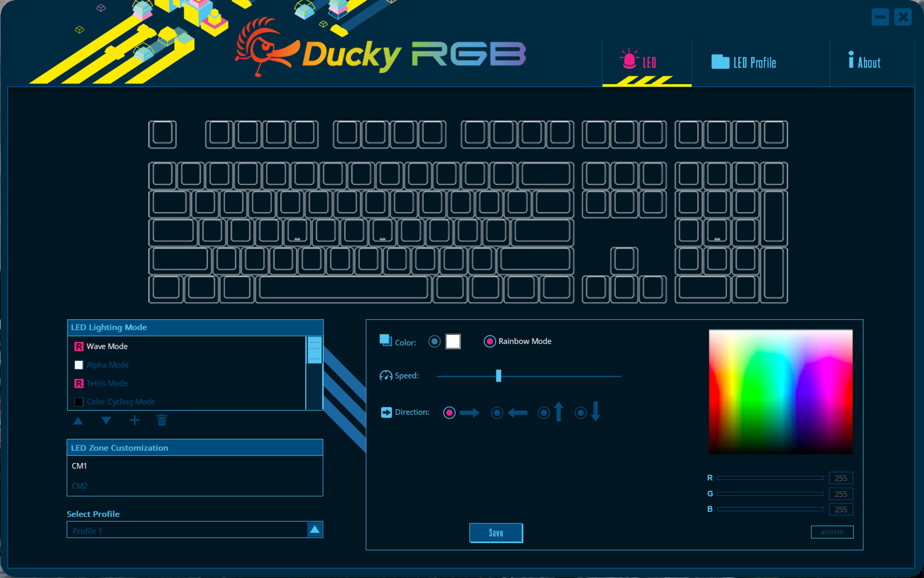Click the Speed slider handle
Viewport: 924px width, 578px height.
(499, 376)
